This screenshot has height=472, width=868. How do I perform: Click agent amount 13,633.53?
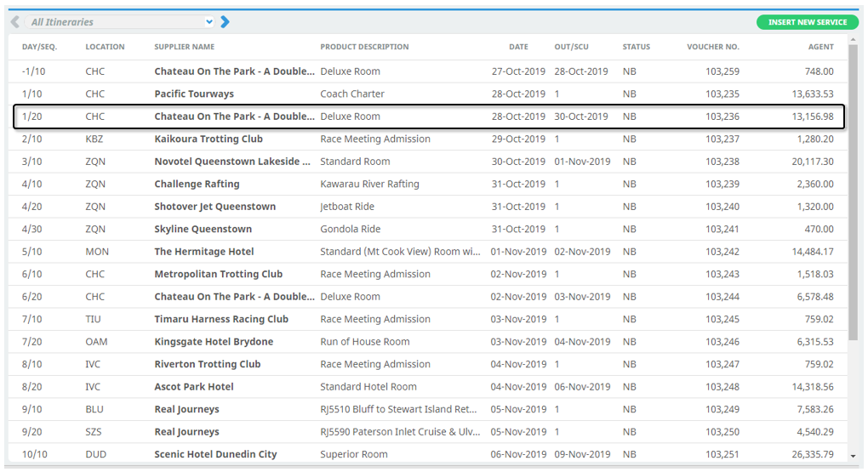pos(813,94)
